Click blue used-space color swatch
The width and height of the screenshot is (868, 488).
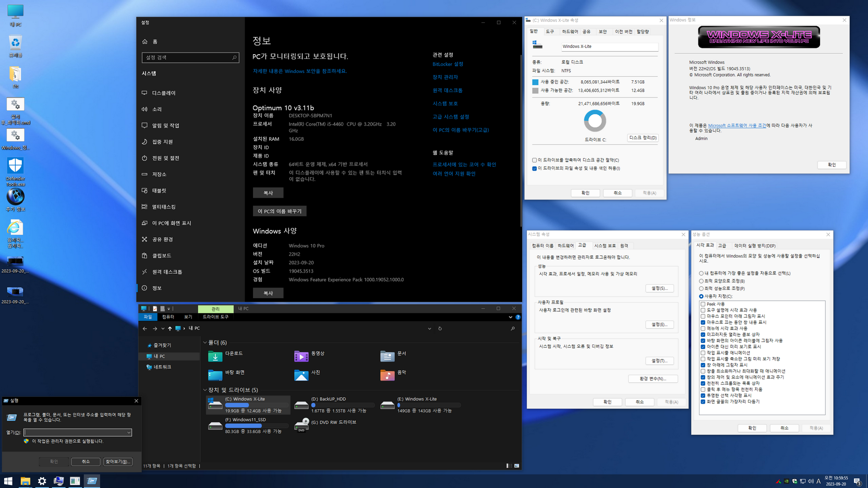coord(535,82)
